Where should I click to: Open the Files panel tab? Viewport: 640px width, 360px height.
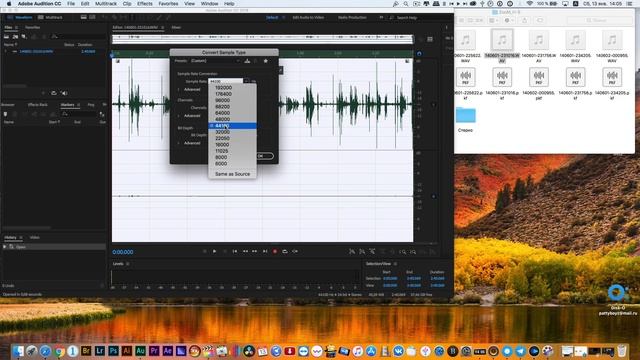coord(8,27)
